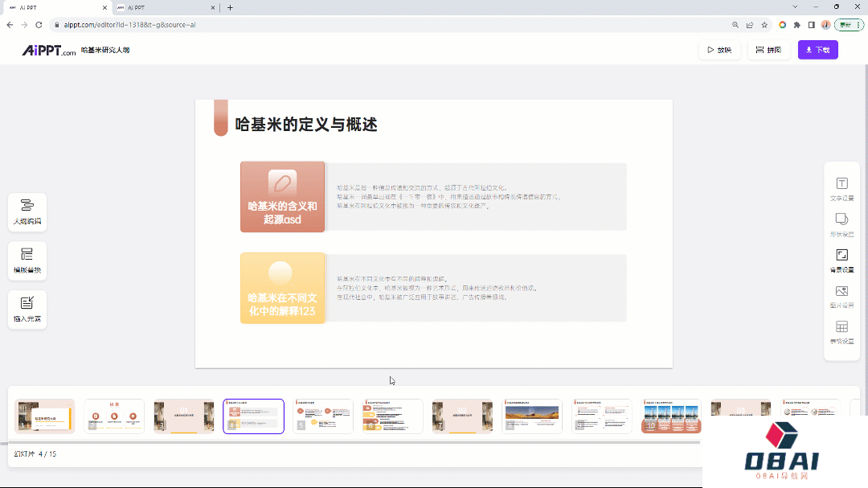Viewport: 868px width, 488px height.
Task: Open the 插入元素 insert element panel
Action: (x=27, y=310)
